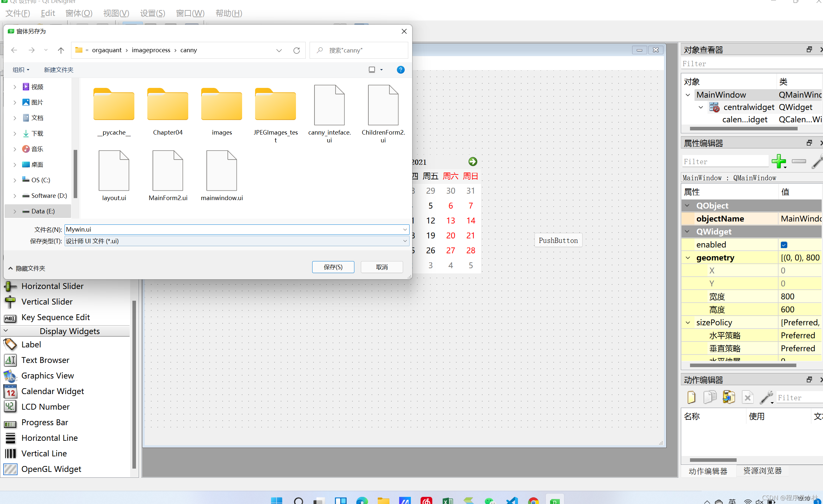Expand the Data (E:) drive node

(x=15, y=211)
